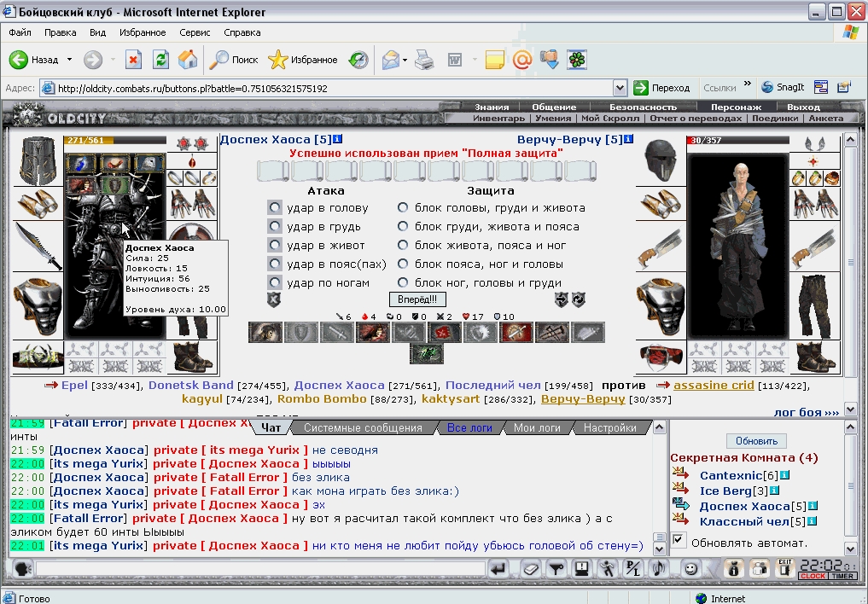The image size is (868, 604).
Task: Open the address bar dropdown arrow
Action: click(x=620, y=87)
